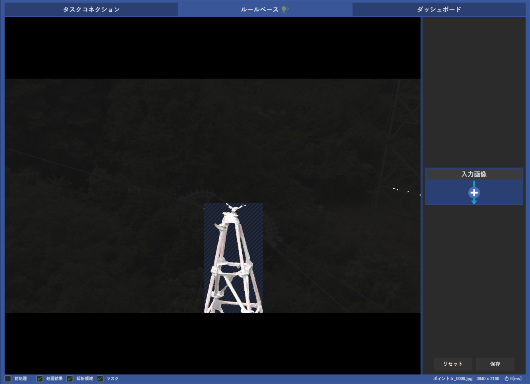Click the blue plus icon under 入力画像
Viewport: 530px width, 384px height.
pos(474,193)
